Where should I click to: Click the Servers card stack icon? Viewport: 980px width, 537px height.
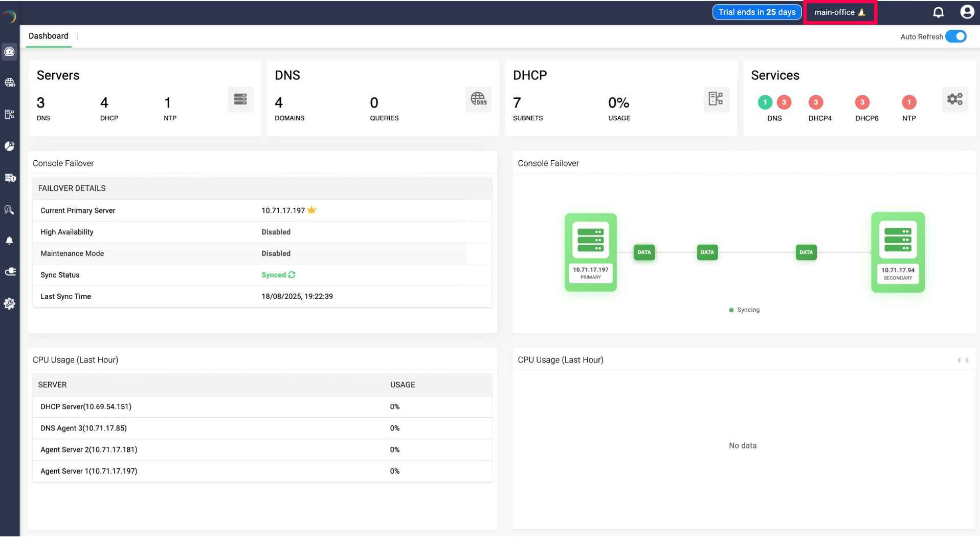[x=240, y=99]
